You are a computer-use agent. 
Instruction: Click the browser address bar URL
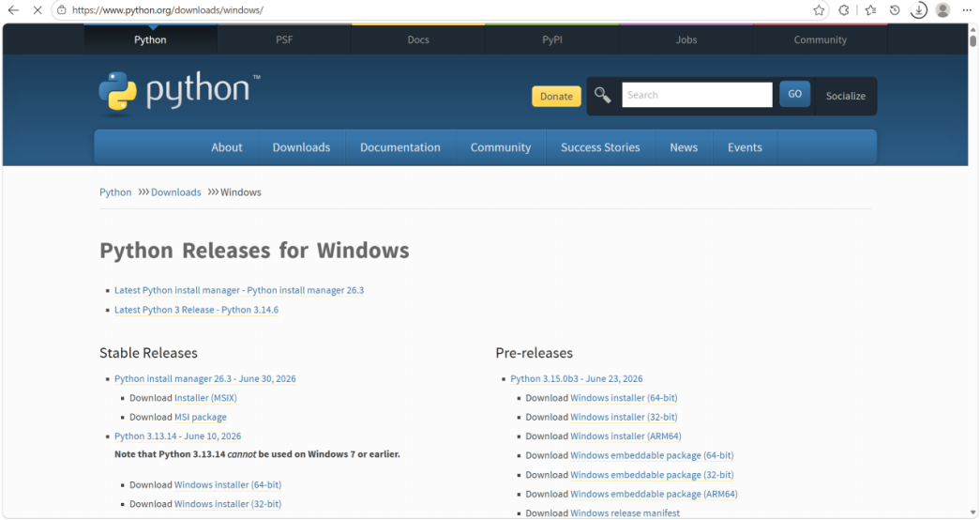pos(168,10)
